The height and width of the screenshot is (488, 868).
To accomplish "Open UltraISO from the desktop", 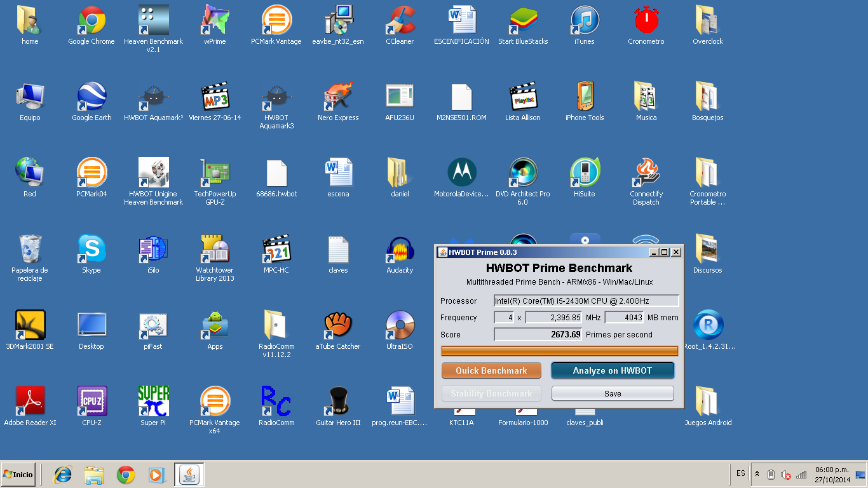I will pyautogui.click(x=400, y=330).
